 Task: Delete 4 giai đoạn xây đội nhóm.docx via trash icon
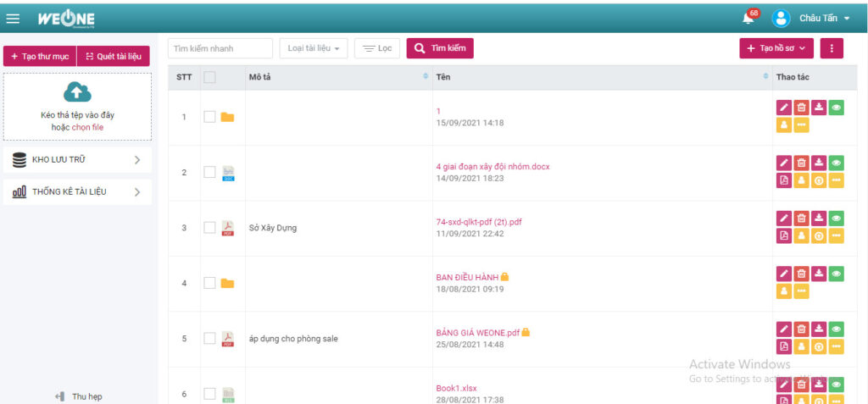801,163
